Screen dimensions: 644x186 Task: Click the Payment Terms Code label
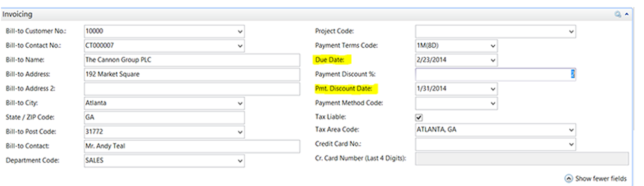click(x=346, y=46)
